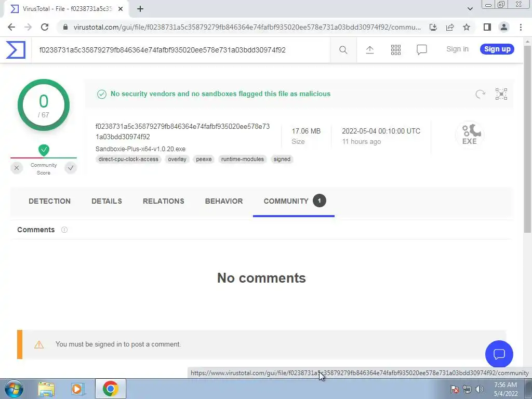This screenshot has width=532, height=399.
Task: Switch to the RELATIONS tab
Action: (164, 201)
